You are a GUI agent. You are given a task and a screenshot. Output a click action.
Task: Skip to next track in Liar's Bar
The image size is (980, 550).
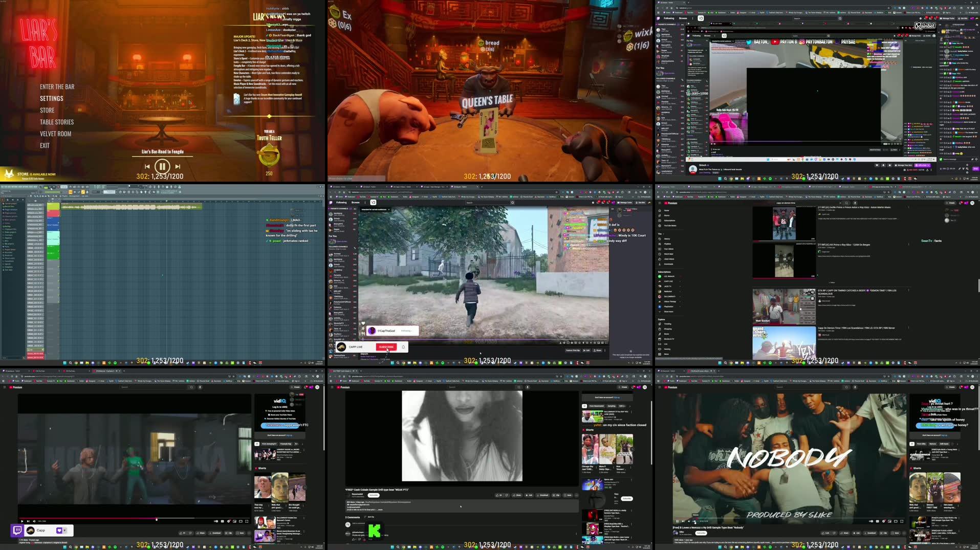178,166
